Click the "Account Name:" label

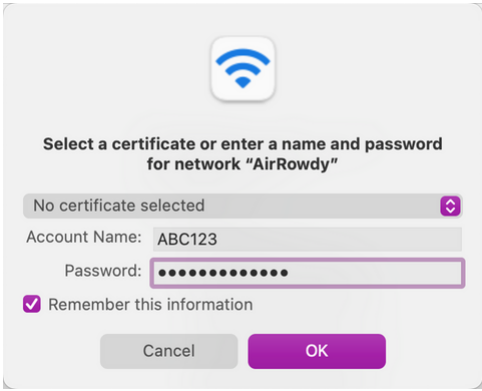pos(84,237)
